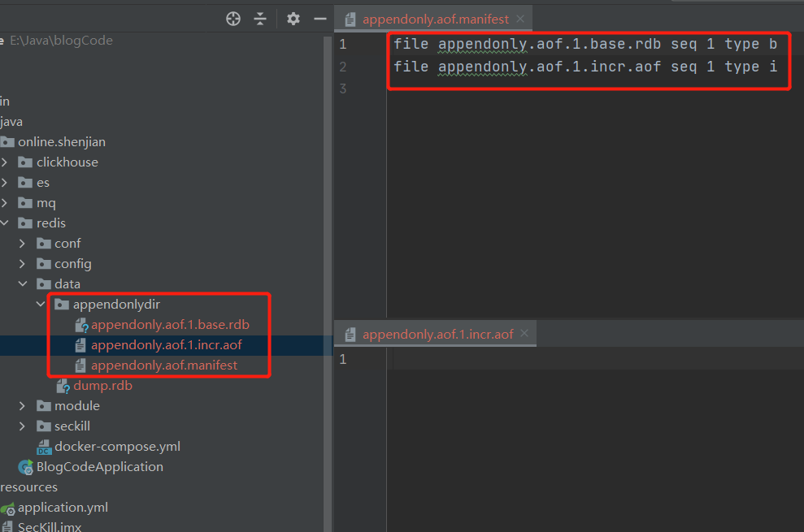
Task: Expand the conf folder
Action: [22, 244]
